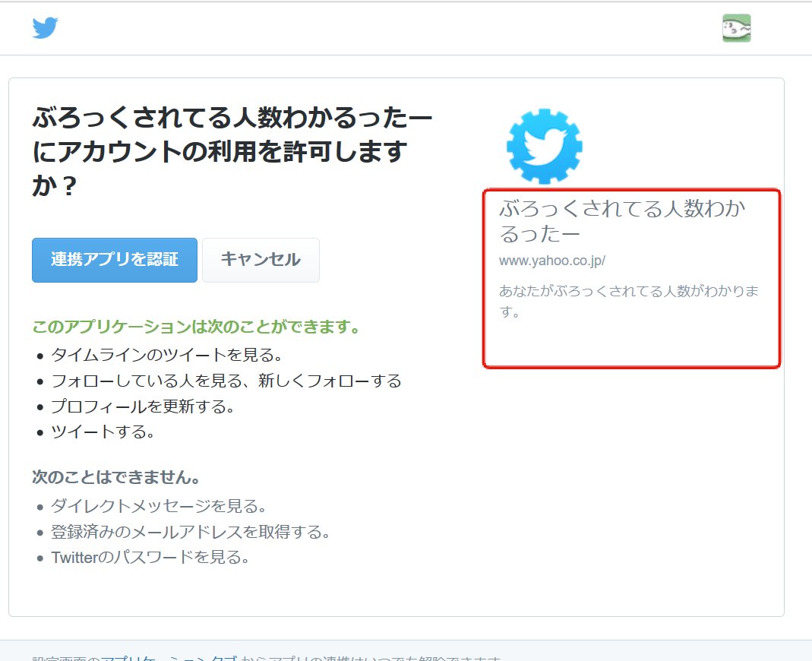
Task: Click the green heading このアプリケーションは次のことができます。
Action: pos(196,327)
